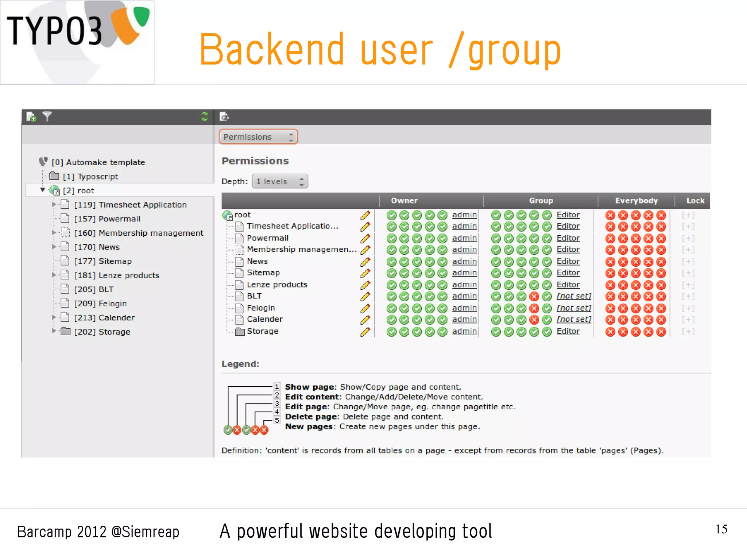Open the page tree filter funnel icon

point(47,116)
